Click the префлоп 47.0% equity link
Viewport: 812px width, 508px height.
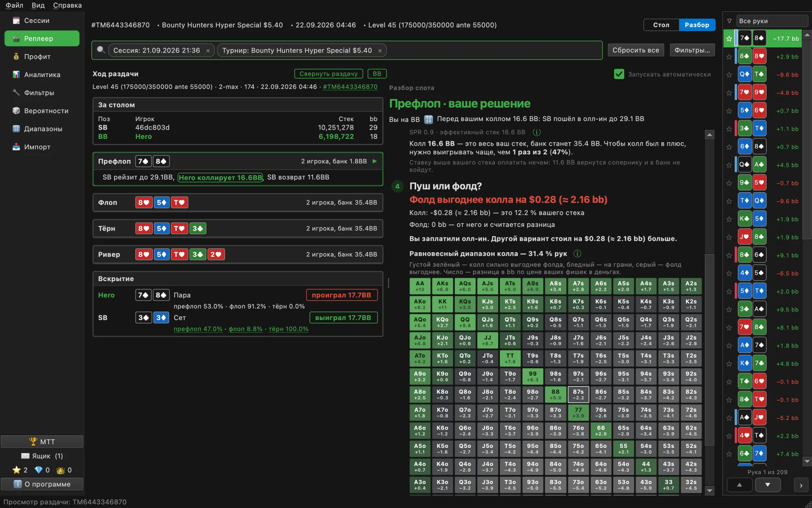coord(198,329)
